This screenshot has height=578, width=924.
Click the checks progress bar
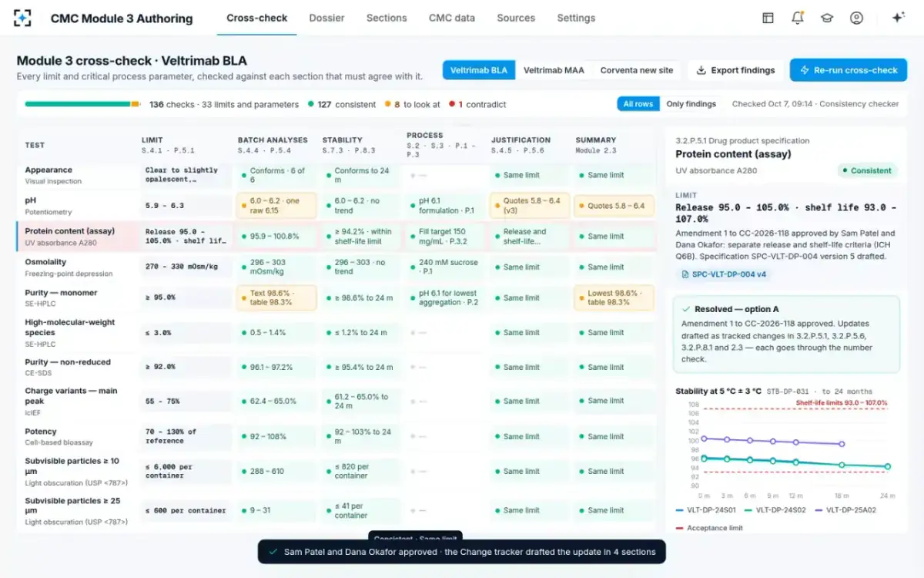point(82,104)
